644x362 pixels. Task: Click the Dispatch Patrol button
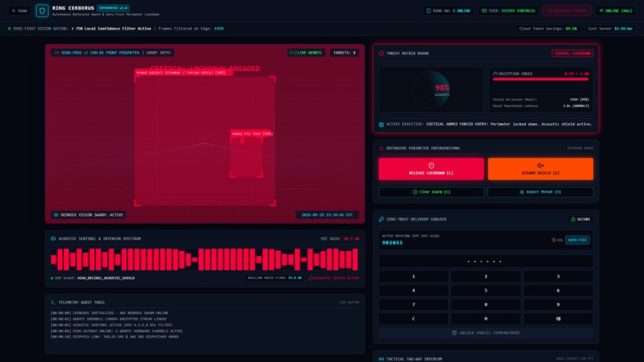pos(566,10)
